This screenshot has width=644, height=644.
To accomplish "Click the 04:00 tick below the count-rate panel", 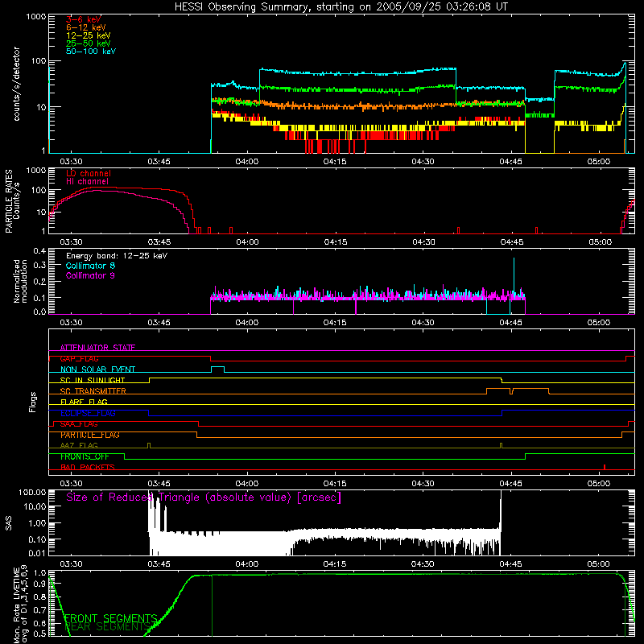I will [x=247, y=162].
